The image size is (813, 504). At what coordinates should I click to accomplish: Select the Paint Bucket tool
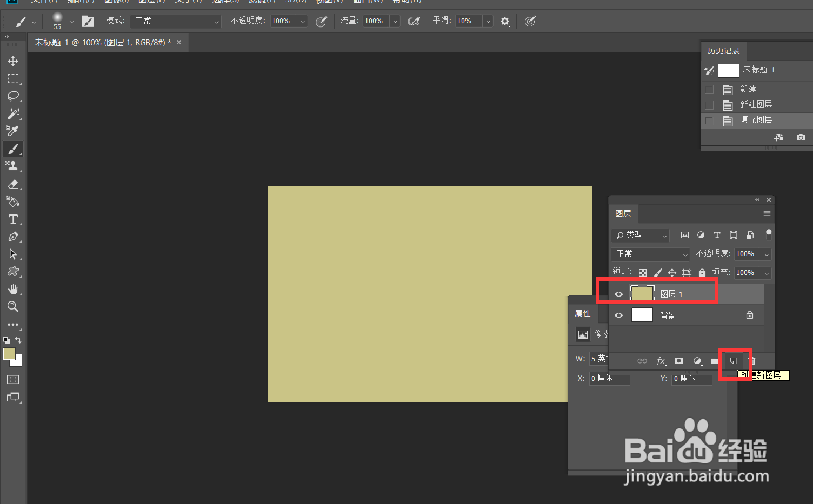(x=13, y=201)
